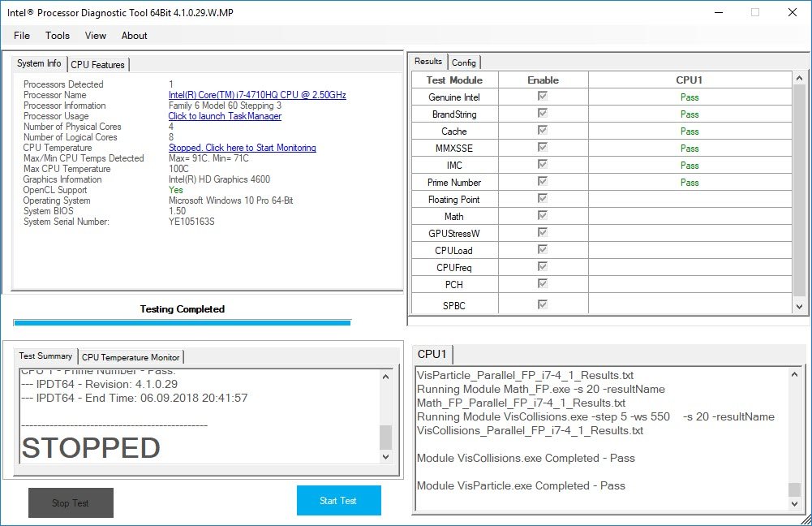Click the Max= 91C. Min= 71C value
The height and width of the screenshot is (526, 812).
pyautogui.click(x=208, y=158)
